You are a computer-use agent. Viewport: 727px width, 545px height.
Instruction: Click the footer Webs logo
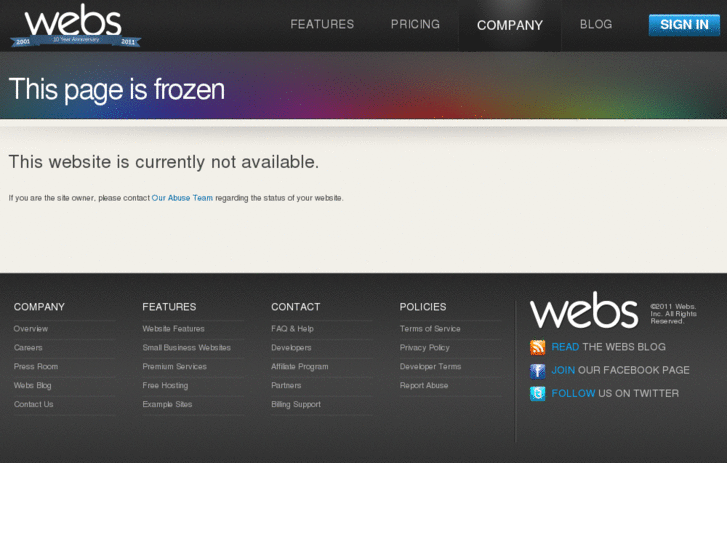coord(584,310)
